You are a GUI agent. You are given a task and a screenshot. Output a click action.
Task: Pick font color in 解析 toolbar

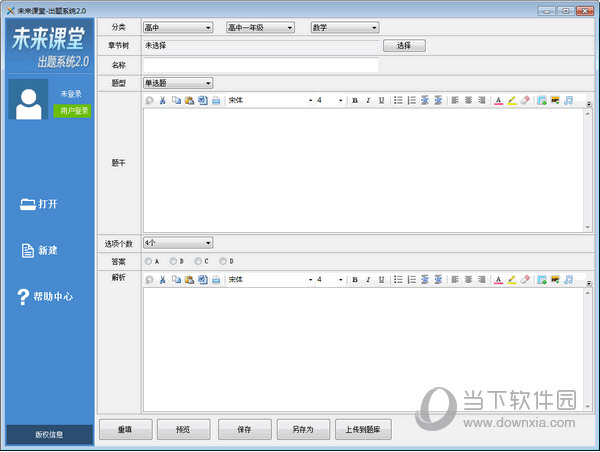click(499, 280)
